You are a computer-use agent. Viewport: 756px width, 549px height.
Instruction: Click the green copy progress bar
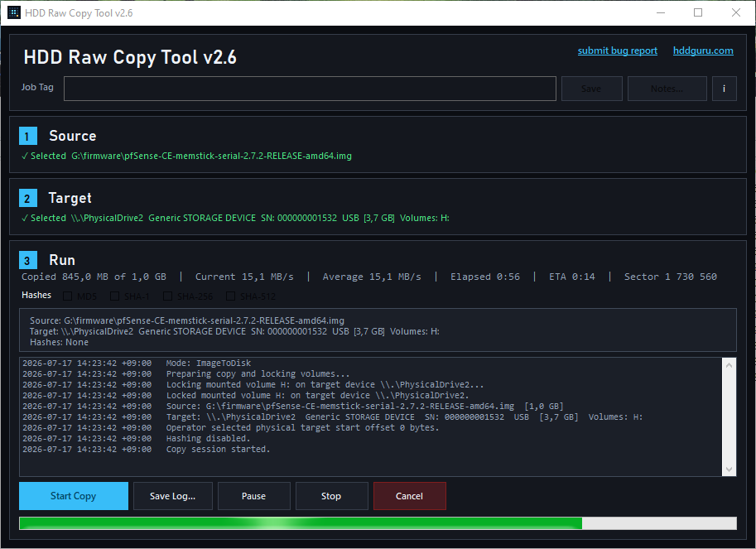[378, 523]
